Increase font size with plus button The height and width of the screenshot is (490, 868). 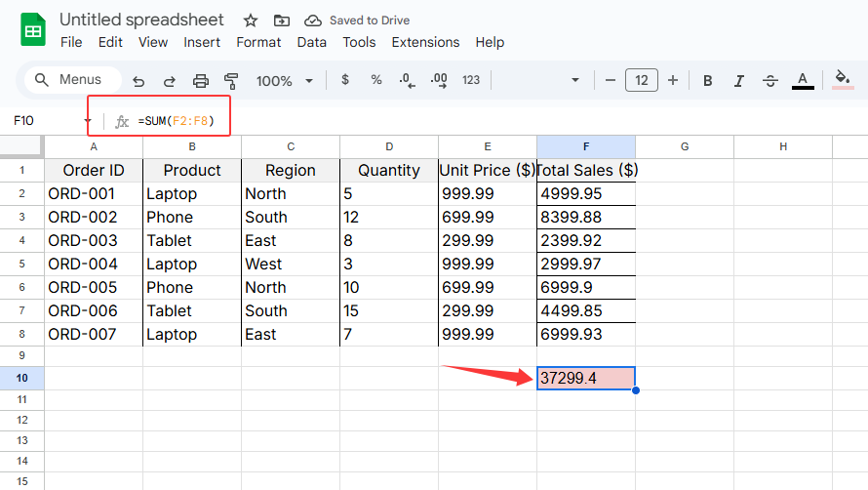pyautogui.click(x=673, y=80)
